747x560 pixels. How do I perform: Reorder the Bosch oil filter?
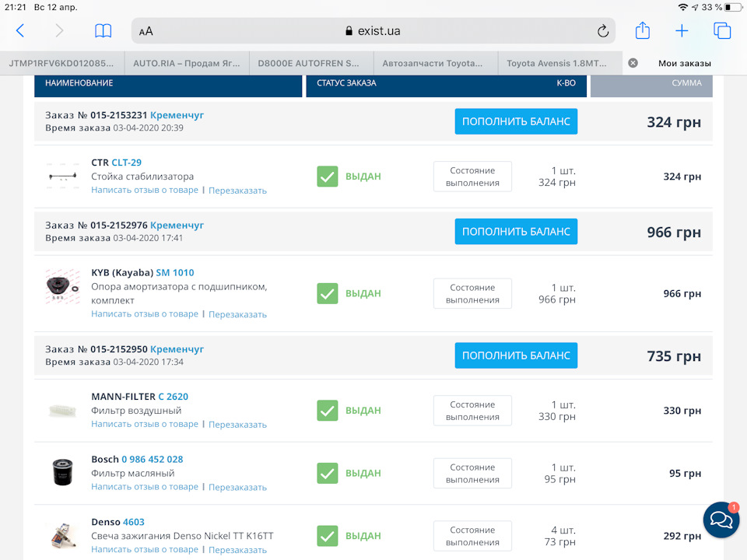point(238,487)
